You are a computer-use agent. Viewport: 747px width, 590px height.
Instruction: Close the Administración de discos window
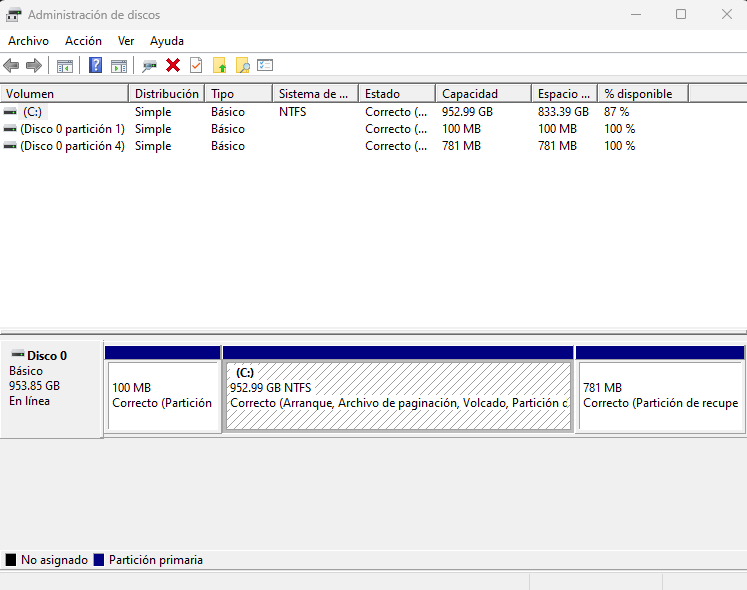[x=727, y=14]
